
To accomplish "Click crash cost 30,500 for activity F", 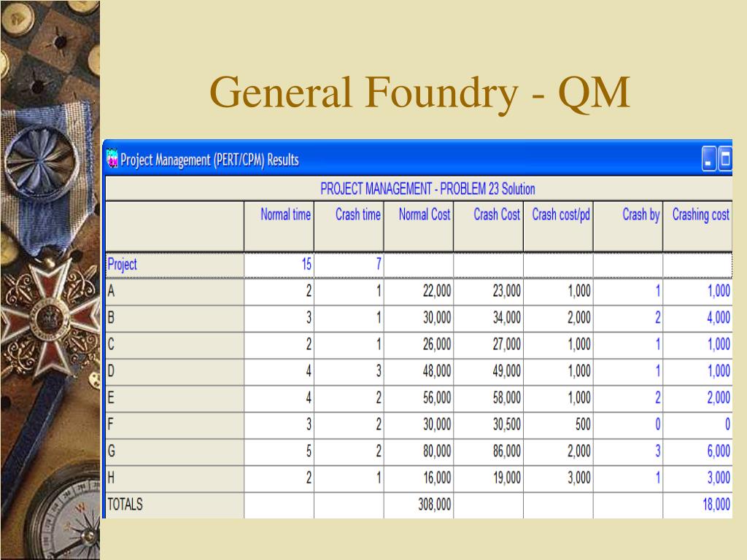I will click(506, 424).
